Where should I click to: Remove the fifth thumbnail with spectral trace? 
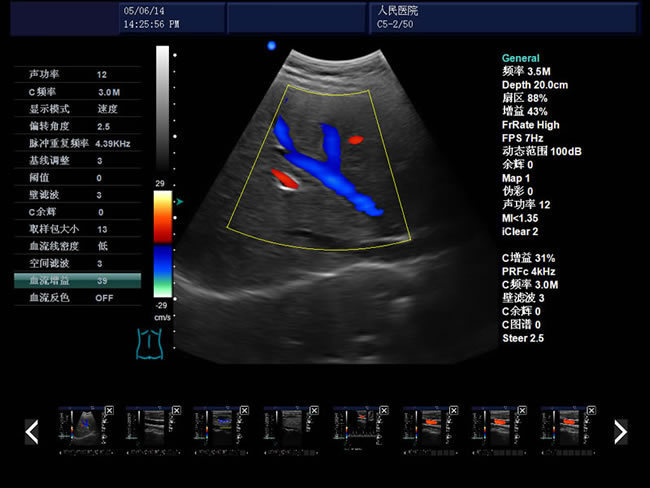tap(384, 410)
